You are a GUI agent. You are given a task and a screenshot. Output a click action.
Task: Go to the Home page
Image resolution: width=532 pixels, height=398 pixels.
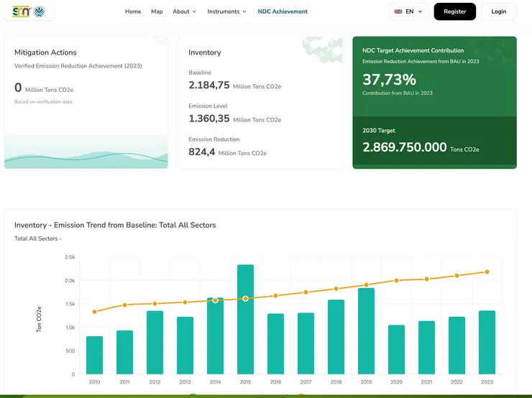coord(133,11)
